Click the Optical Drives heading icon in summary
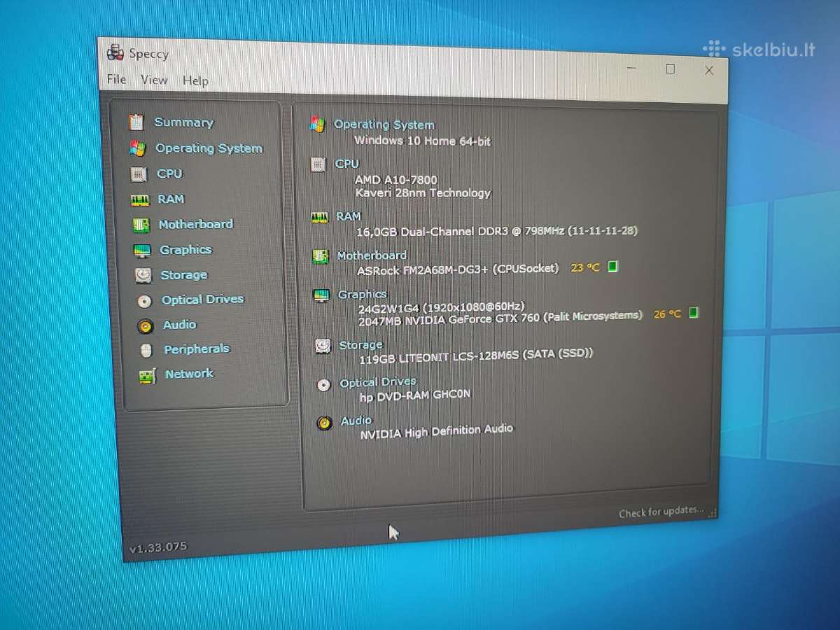Viewport: 840px width, 630px height. (323, 385)
